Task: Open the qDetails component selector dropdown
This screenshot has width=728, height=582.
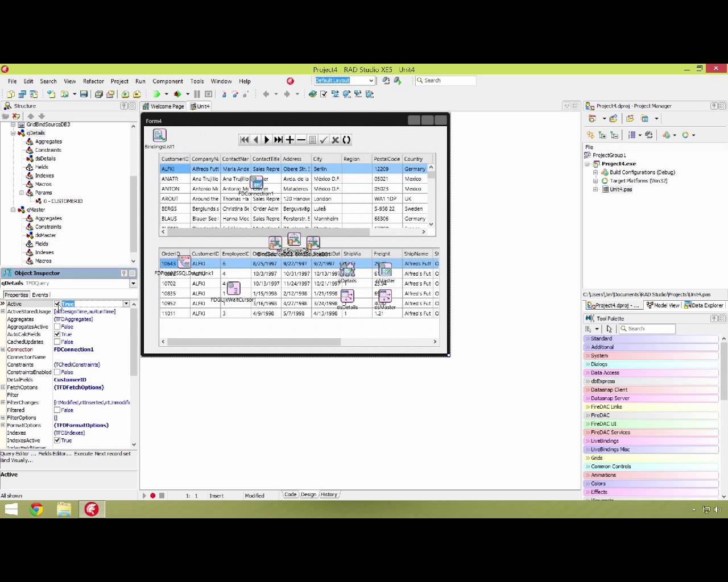Action: click(x=133, y=283)
